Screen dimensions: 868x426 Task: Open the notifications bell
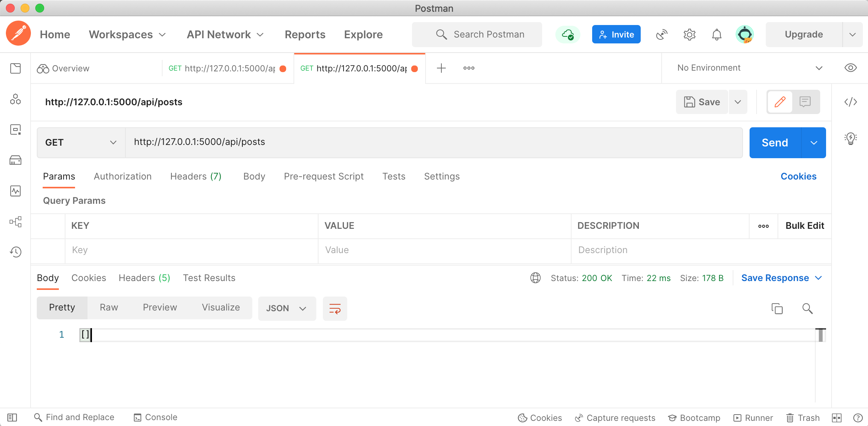click(717, 35)
